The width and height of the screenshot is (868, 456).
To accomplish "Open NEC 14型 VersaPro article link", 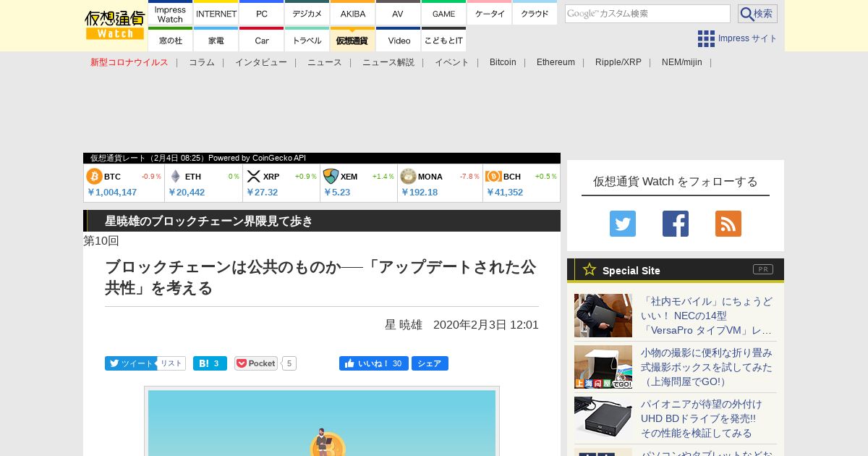I will (x=707, y=316).
